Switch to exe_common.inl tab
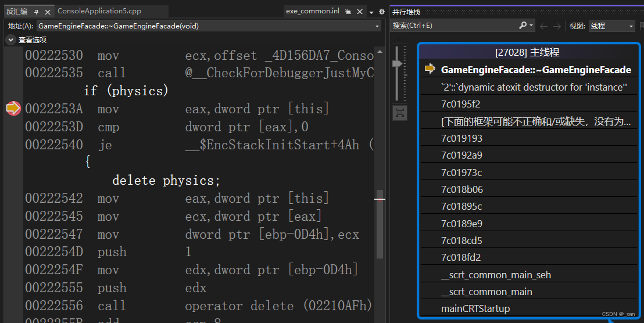The image size is (644, 323). [x=313, y=11]
